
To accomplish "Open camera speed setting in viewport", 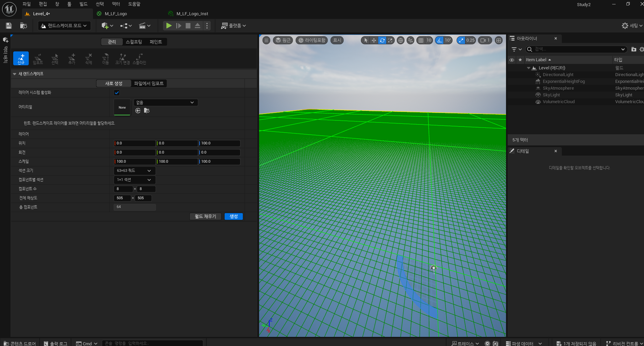I will click(x=485, y=40).
